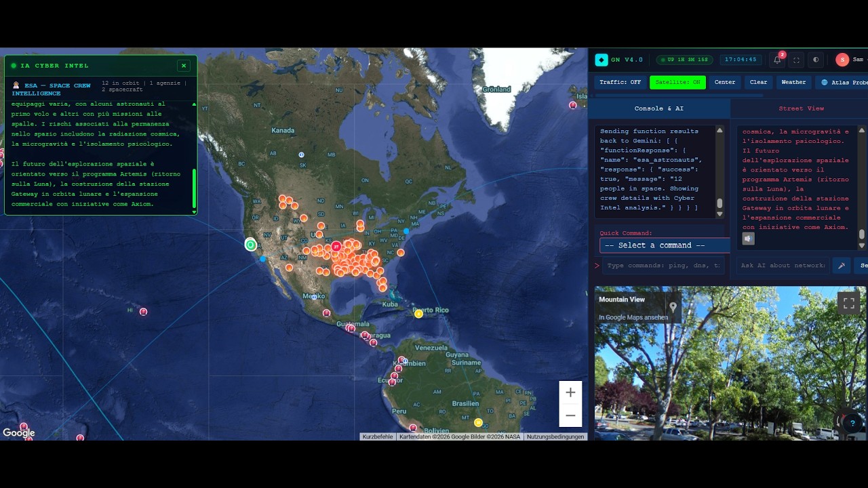
Task: Switch to the Street View tab
Action: tap(801, 108)
